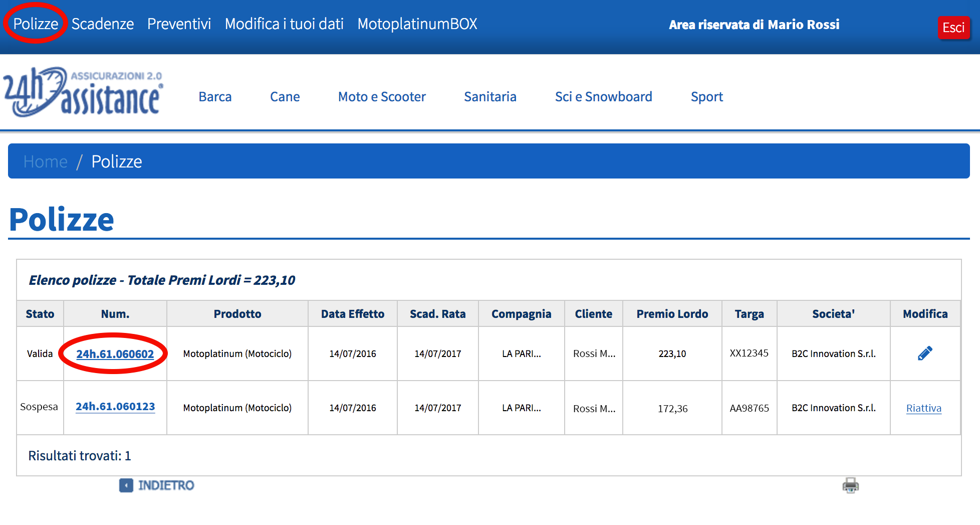
Task: Click the Societa' column header
Action: coord(834,314)
